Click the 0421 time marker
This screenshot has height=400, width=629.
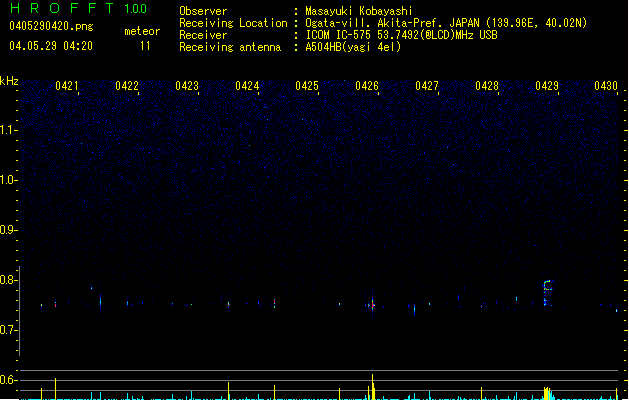67,86
